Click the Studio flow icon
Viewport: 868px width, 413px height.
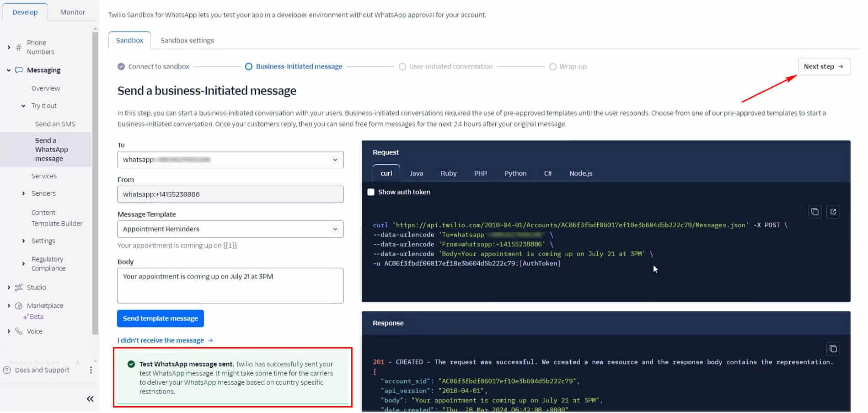(x=19, y=287)
